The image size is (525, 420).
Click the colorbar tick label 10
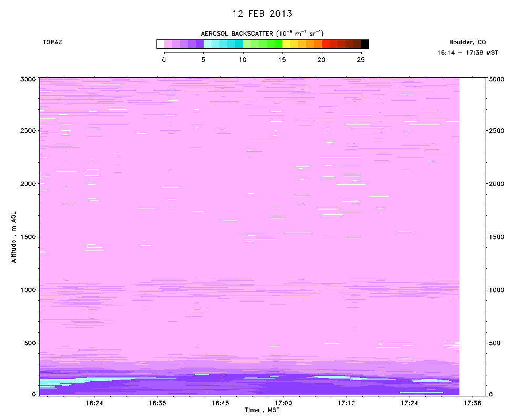coord(243,60)
